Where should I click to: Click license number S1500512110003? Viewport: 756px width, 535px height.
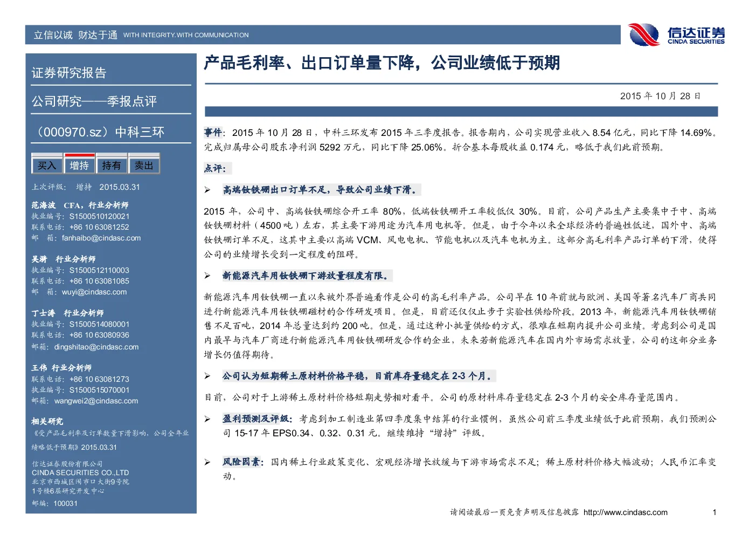(99, 270)
